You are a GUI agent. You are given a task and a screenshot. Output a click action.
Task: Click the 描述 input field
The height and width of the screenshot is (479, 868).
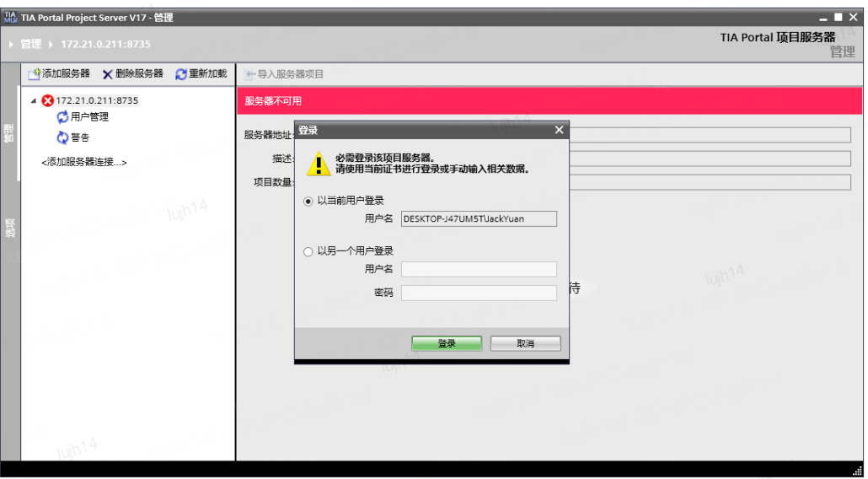point(710,159)
